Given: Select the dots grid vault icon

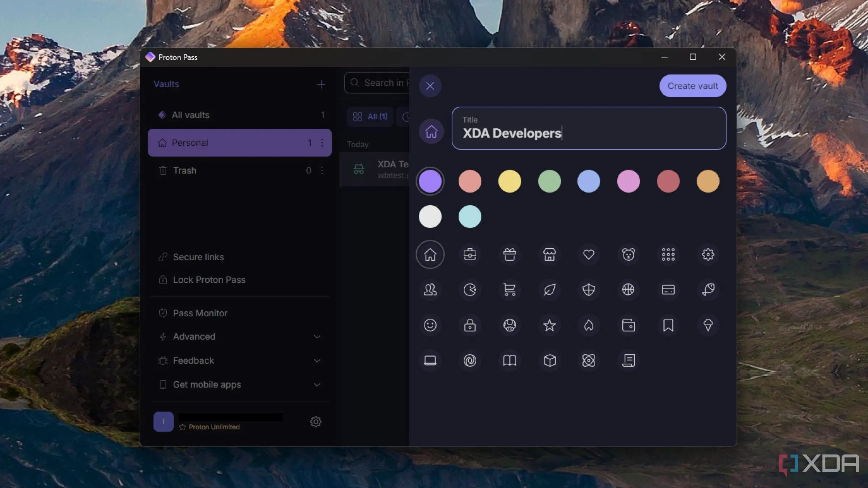Looking at the screenshot, I should point(668,254).
